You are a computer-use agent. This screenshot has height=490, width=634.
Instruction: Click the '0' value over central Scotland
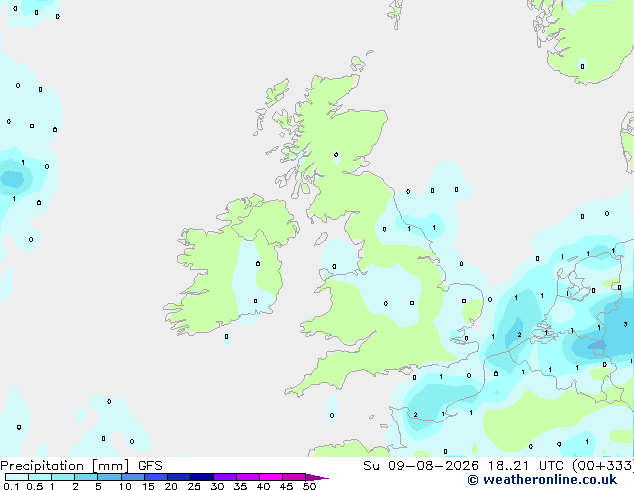336,154
